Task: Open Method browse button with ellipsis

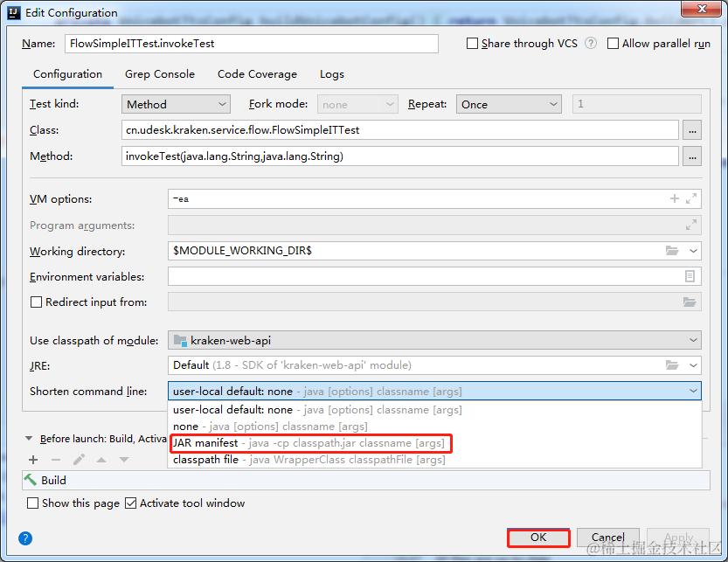Action: (x=692, y=156)
